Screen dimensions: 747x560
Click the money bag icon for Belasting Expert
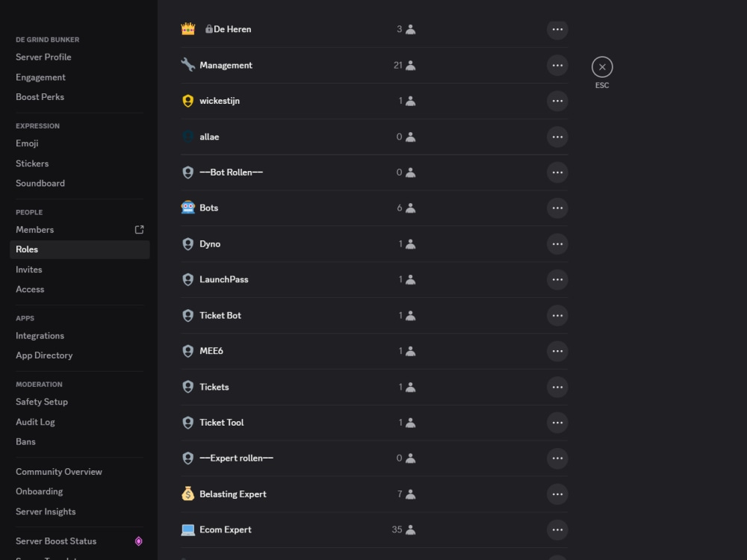188,494
